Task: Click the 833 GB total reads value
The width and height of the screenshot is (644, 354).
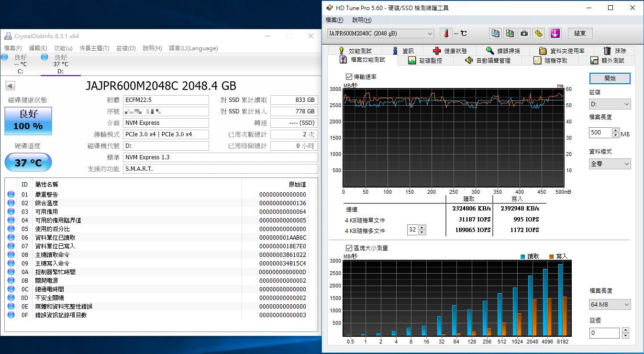Action: (294, 100)
